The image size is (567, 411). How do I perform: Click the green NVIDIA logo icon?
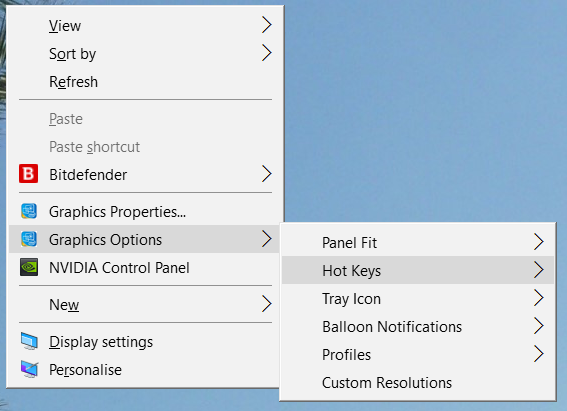pos(29,267)
